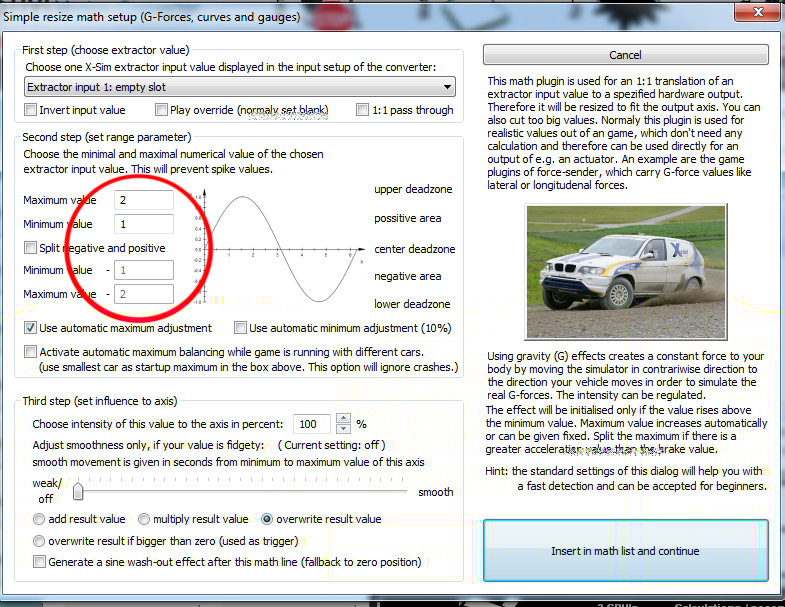Activate automatic maximum balancing checkbox
The image size is (785, 607).
pos(31,352)
